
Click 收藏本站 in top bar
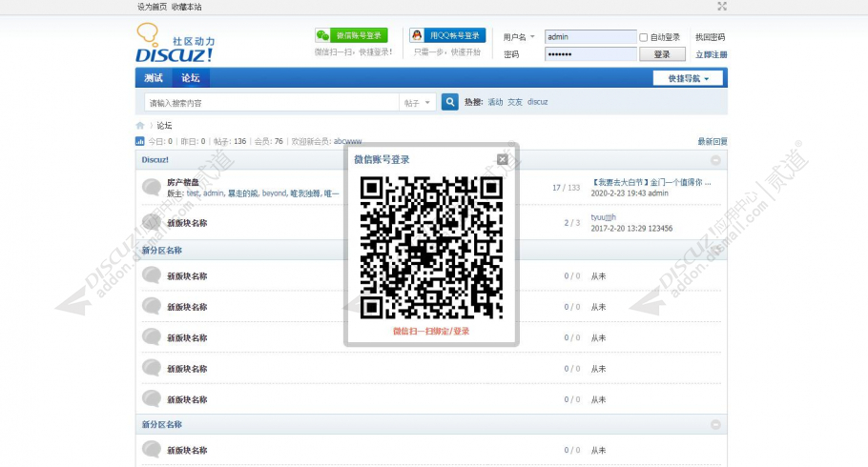[187, 7]
